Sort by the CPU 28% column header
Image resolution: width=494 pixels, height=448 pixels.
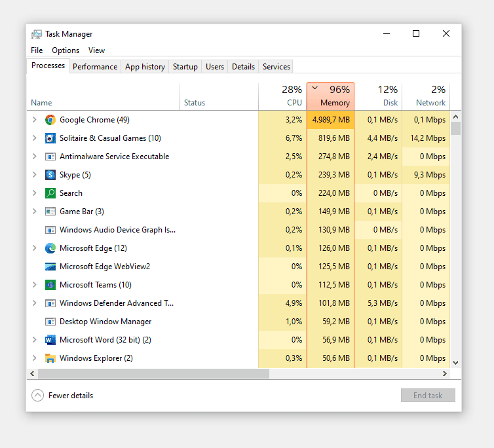282,97
